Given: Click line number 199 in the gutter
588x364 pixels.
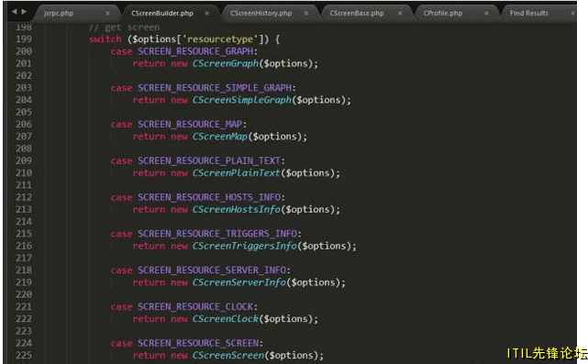Looking at the screenshot, I should [x=24, y=39].
